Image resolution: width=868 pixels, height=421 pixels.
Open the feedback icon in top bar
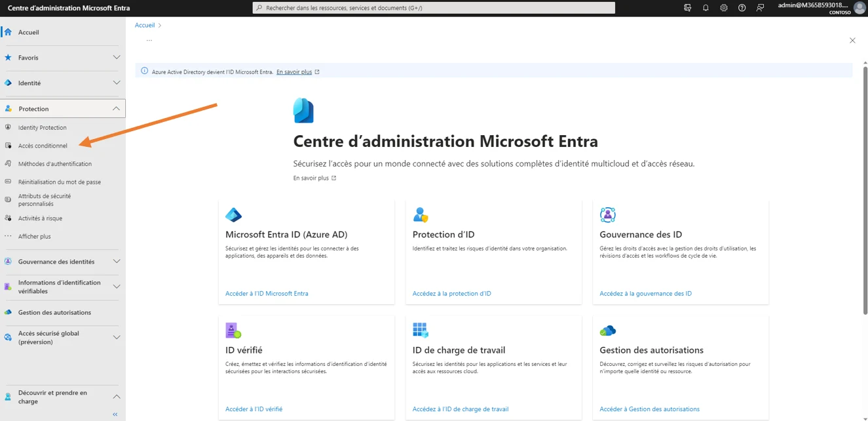pos(760,8)
